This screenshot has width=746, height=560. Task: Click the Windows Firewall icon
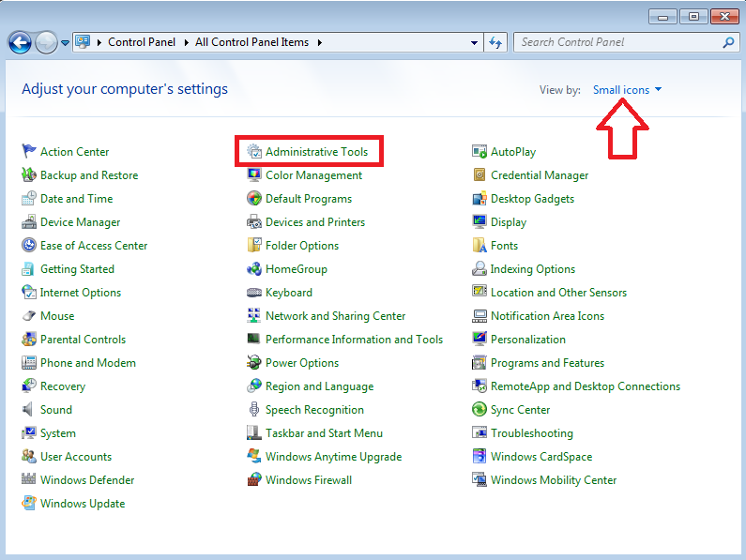(254, 479)
